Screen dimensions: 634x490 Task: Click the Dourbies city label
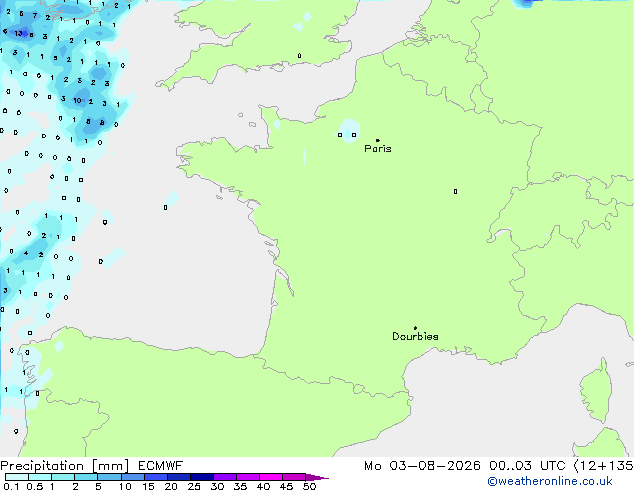(415, 336)
